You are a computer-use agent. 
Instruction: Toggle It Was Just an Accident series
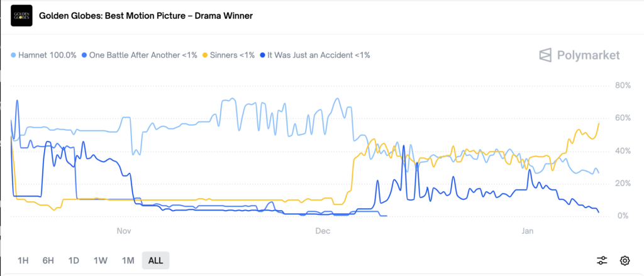(x=318, y=55)
